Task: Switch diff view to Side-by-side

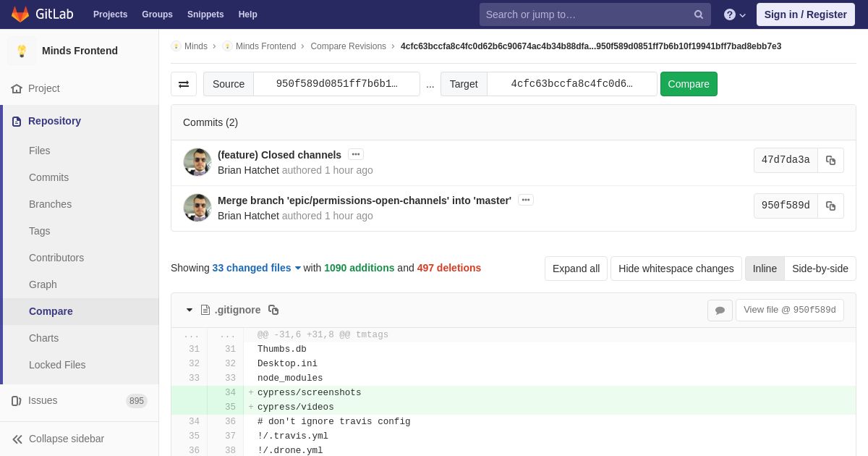Action: pyautogui.click(x=820, y=269)
